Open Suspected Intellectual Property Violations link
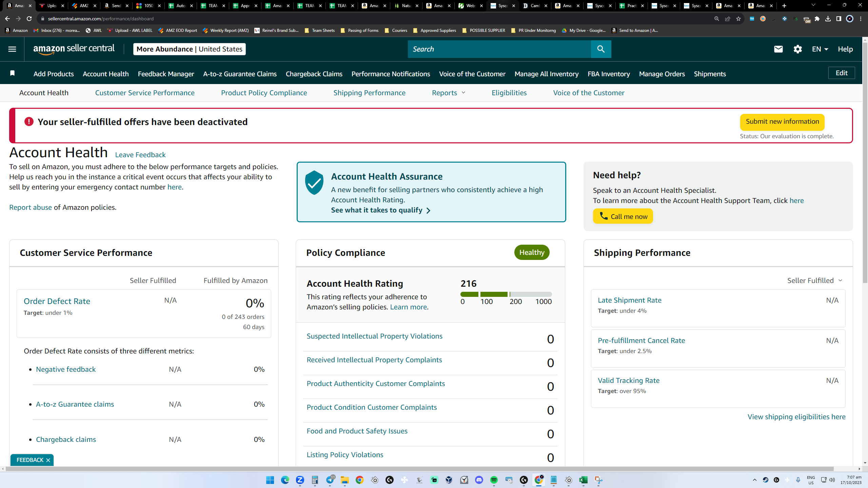 click(x=374, y=336)
